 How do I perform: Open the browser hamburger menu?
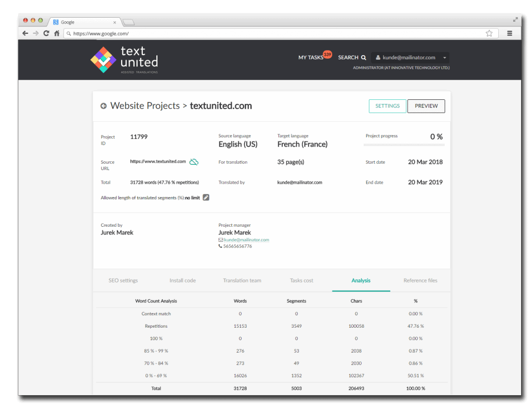point(510,33)
